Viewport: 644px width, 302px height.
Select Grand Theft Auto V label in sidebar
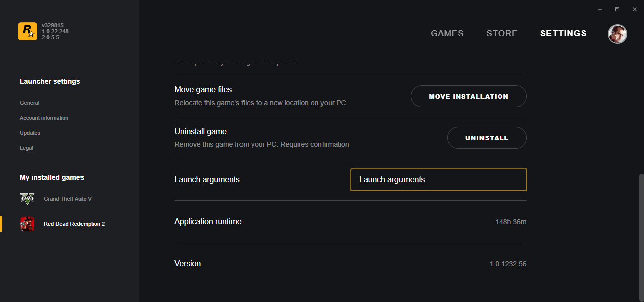click(x=68, y=199)
